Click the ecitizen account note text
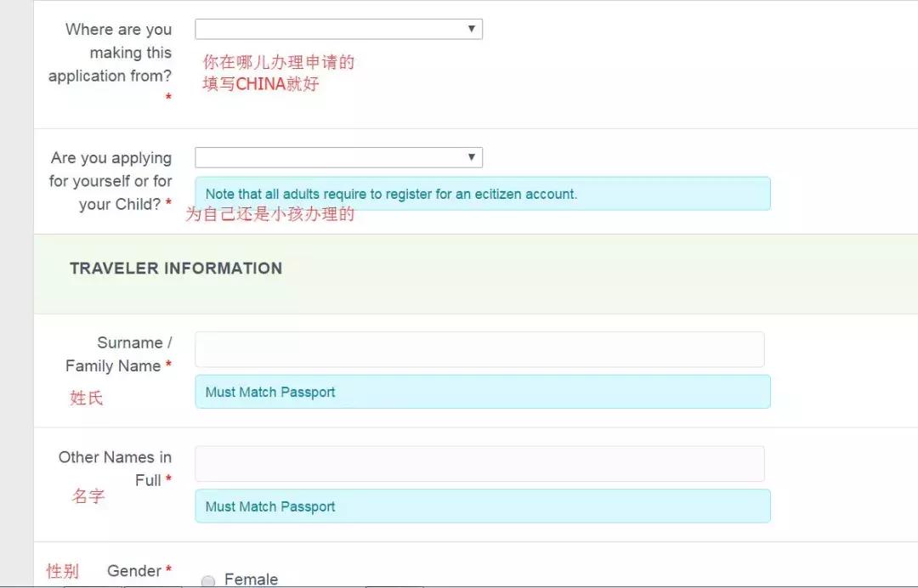Image resolution: width=918 pixels, height=588 pixels. 391,195
